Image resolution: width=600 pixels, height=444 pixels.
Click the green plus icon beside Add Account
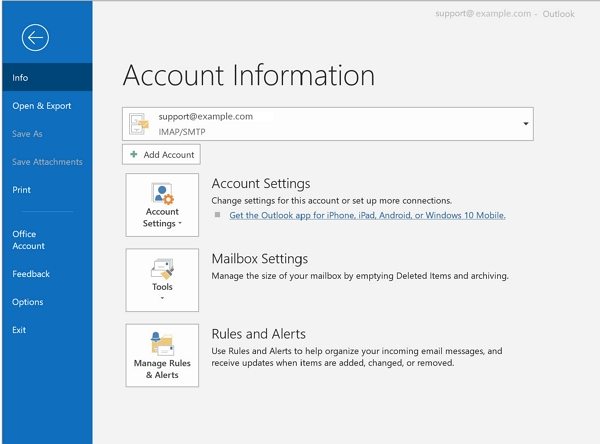pos(134,155)
